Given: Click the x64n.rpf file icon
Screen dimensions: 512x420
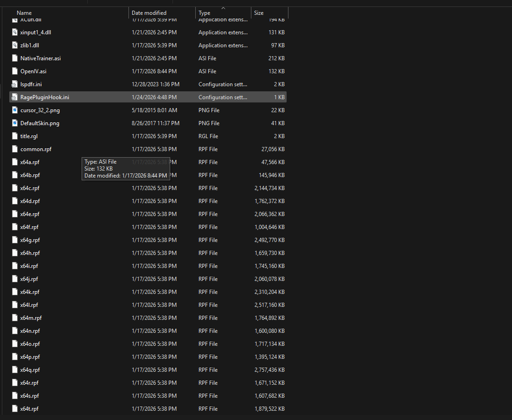Looking at the screenshot, I should [x=15, y=331].
